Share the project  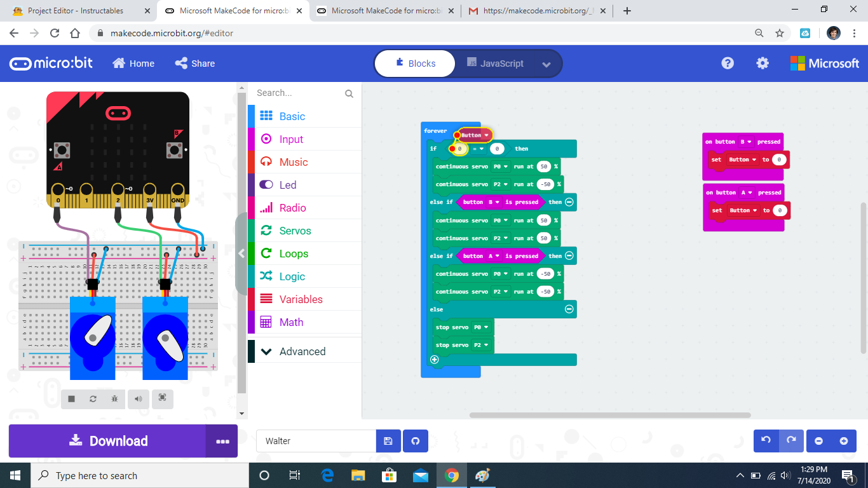195,64
